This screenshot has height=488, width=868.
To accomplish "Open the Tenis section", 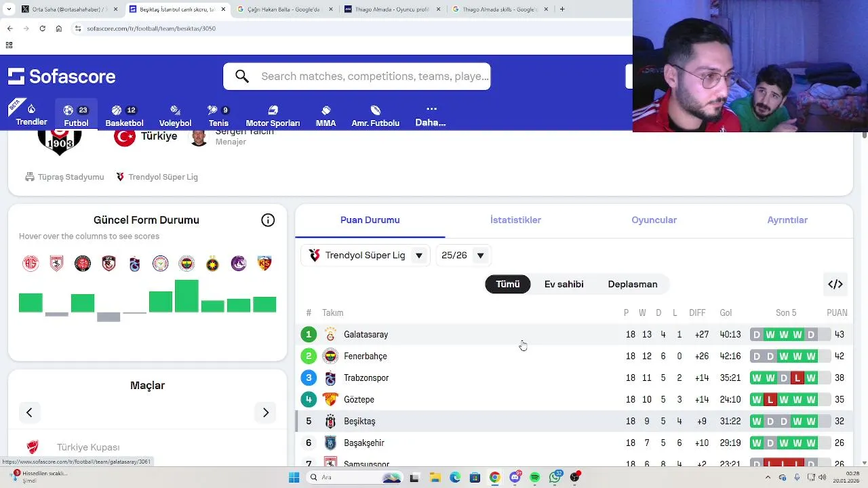I will coord(218,115).
